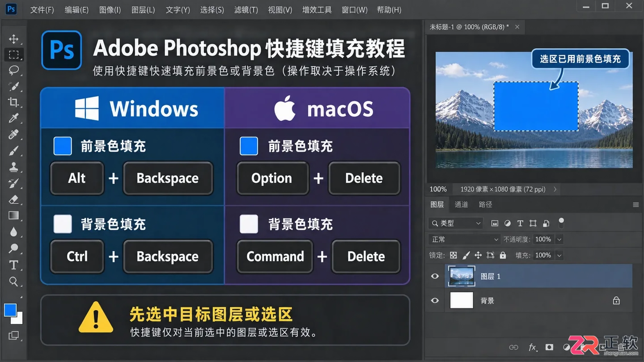Open the 图像(I) menu
The width and height of the screenshot is (644, 362).
click(x=110, y=9)
